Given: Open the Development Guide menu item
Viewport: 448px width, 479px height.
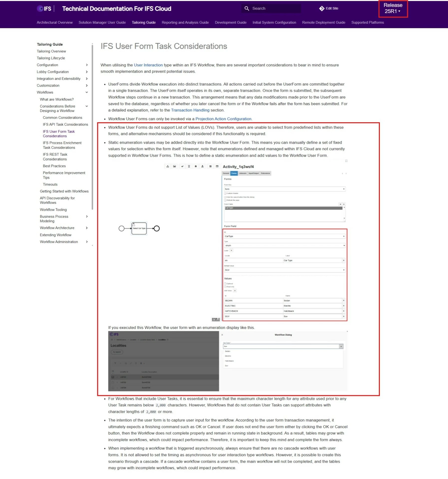Looking at the screenshot, I should click(x=231, y=22).
